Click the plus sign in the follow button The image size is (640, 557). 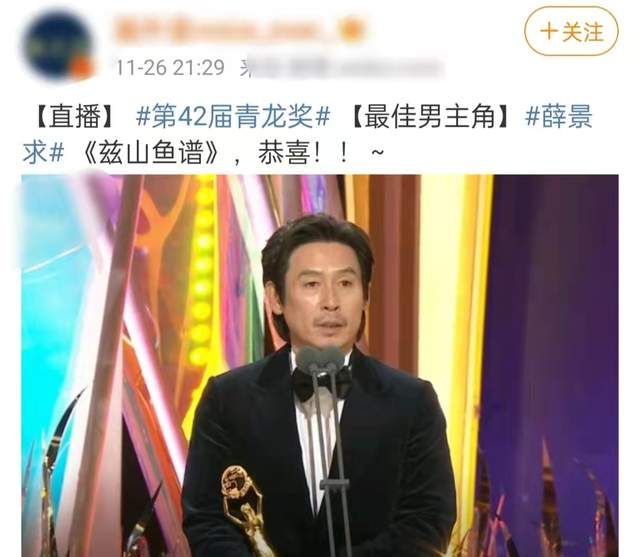(x=549, y=32)
